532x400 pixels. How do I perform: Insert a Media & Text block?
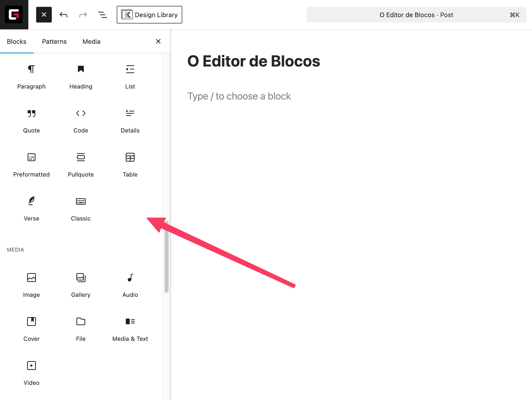coord(130,328)
